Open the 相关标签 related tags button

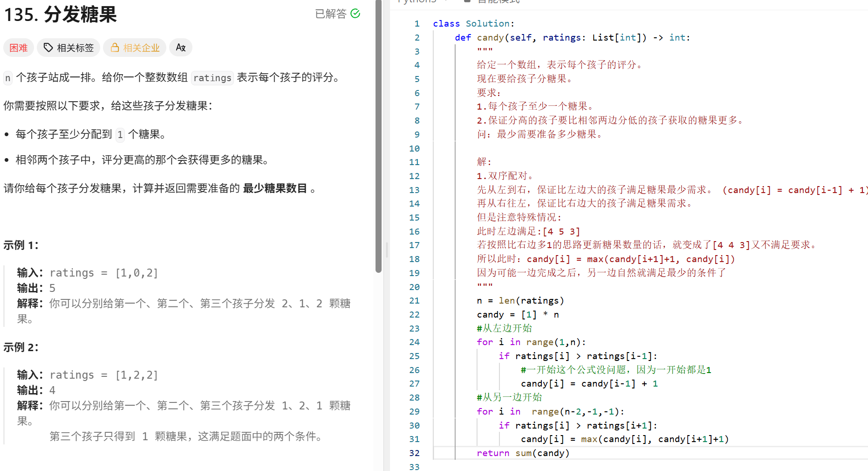[68, 48]
